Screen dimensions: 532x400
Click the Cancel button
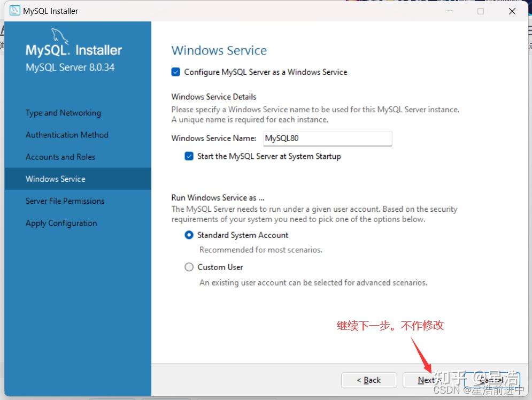pos(491,380)
